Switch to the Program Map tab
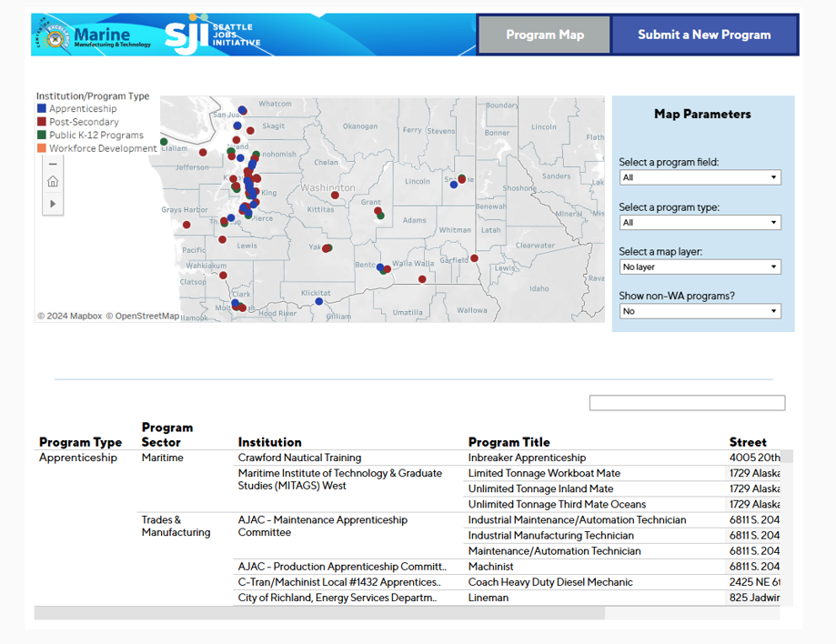The height and width of the screenshot is (644, 836). (545, 35)
